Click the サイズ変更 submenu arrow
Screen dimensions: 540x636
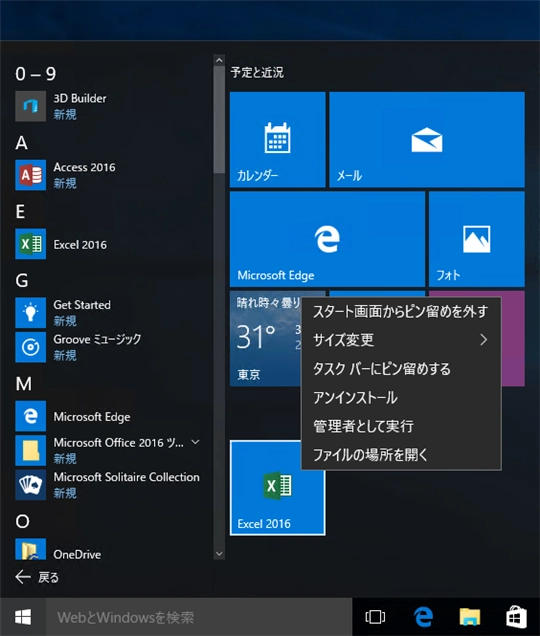(483, 340)
